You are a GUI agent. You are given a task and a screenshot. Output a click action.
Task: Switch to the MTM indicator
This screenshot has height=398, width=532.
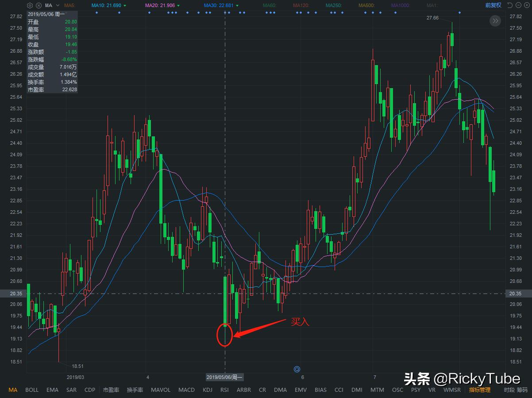(377, 390)
